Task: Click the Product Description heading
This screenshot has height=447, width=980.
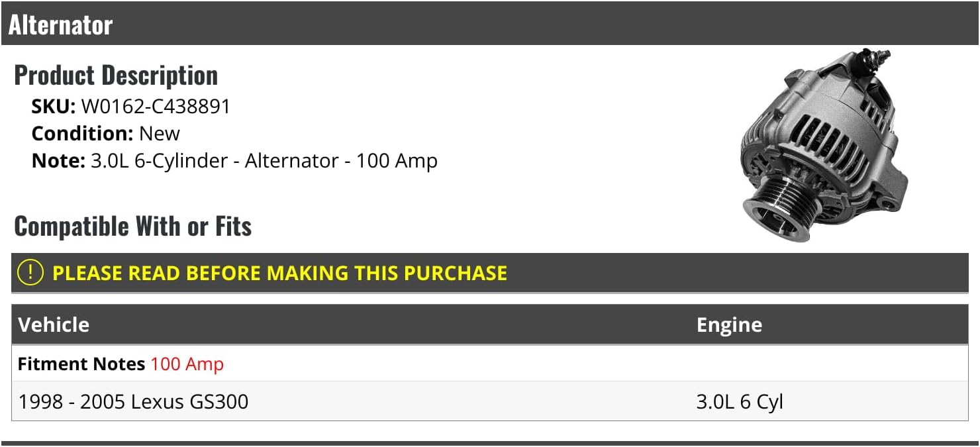Action: tap(116, 75)
